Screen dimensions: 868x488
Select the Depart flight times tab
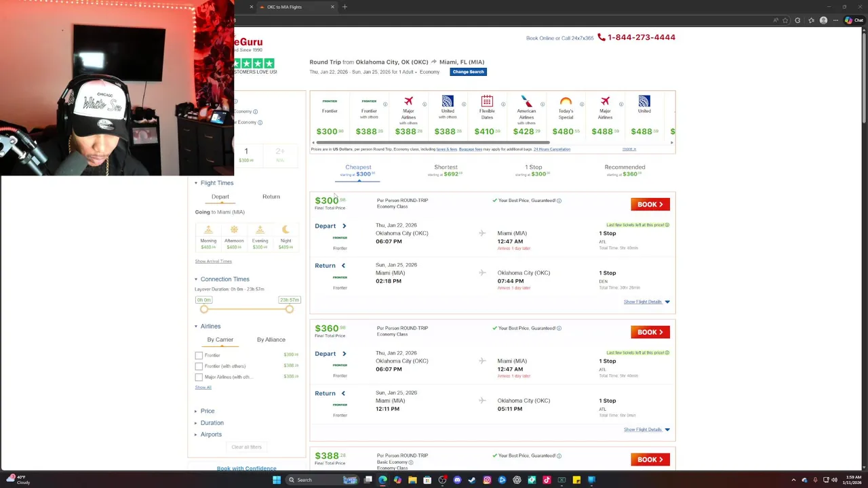coord(220,197)
